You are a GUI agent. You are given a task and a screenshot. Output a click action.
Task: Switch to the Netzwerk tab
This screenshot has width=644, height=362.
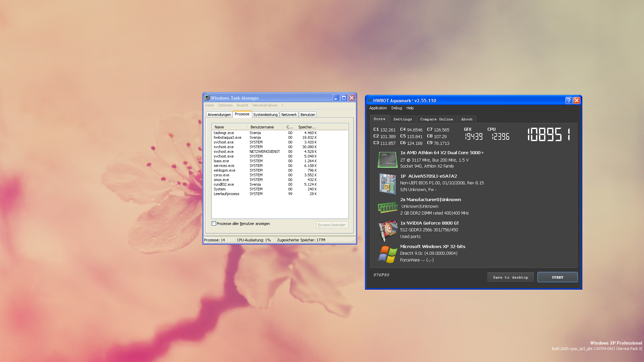(x=289, y=115)
